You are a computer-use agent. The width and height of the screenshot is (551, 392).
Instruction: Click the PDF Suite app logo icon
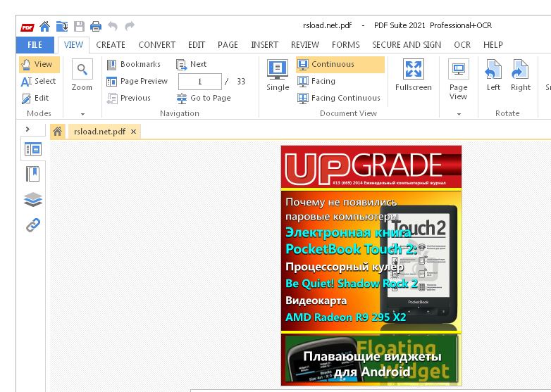(x=27, y=27)
